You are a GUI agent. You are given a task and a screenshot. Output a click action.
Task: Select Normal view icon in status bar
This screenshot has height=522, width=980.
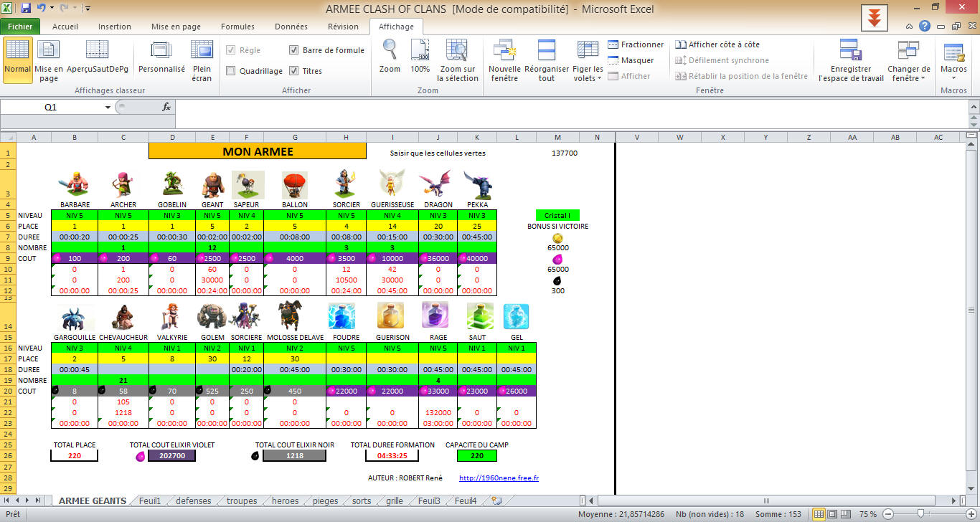point(819,514)
